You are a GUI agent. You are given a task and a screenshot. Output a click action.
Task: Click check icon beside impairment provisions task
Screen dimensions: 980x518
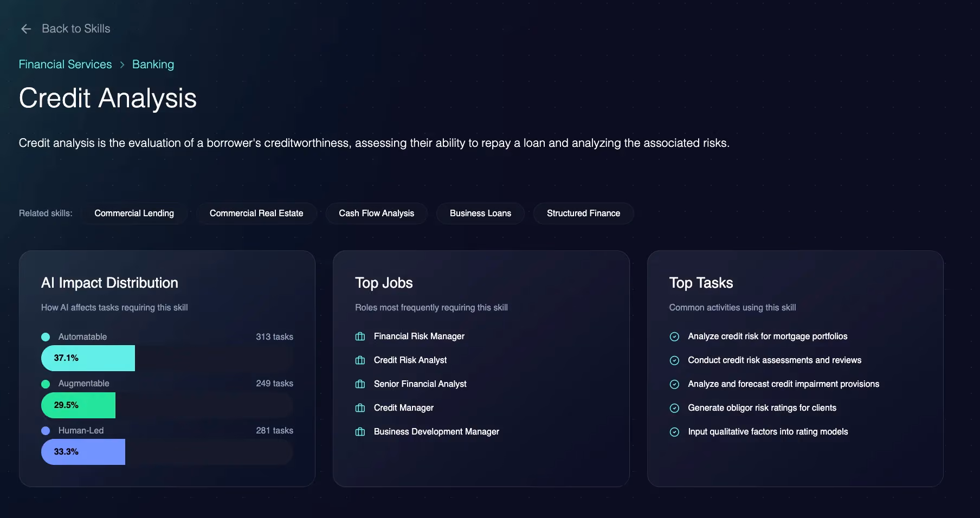(x=674, y=384)
